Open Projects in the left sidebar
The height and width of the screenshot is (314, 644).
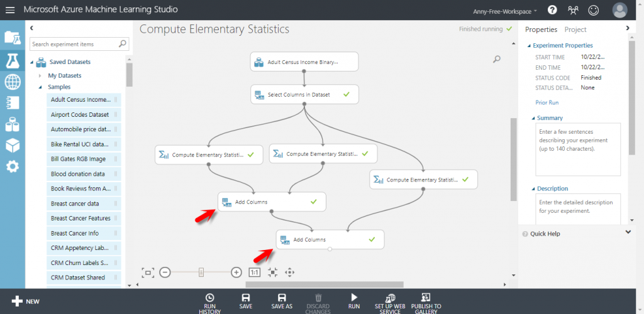13,37
